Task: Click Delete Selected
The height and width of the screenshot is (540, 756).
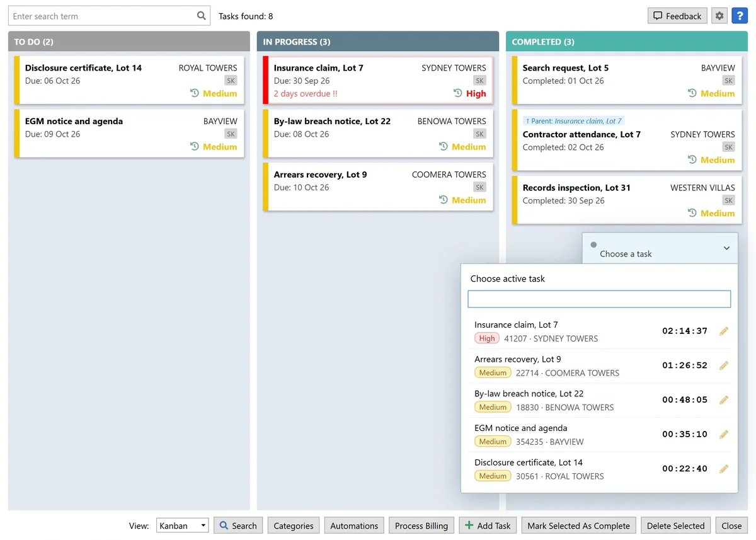Action: point(675,526)
